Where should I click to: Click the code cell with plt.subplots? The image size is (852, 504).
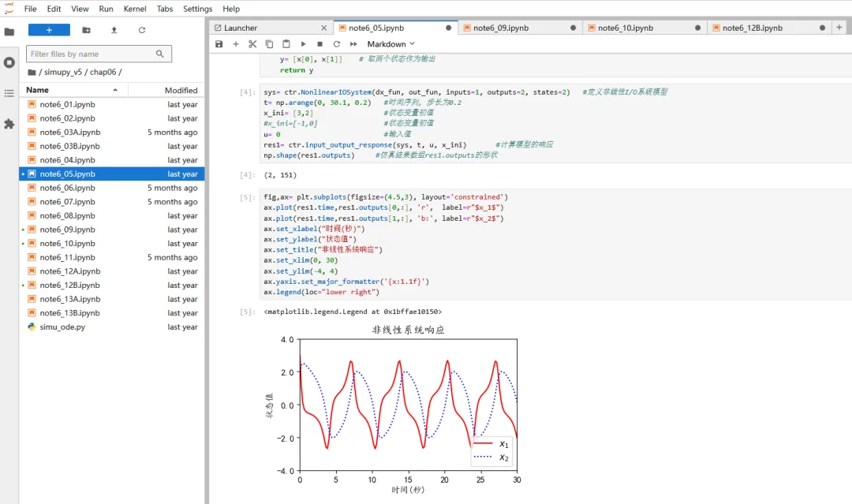(x=556, y=245)
